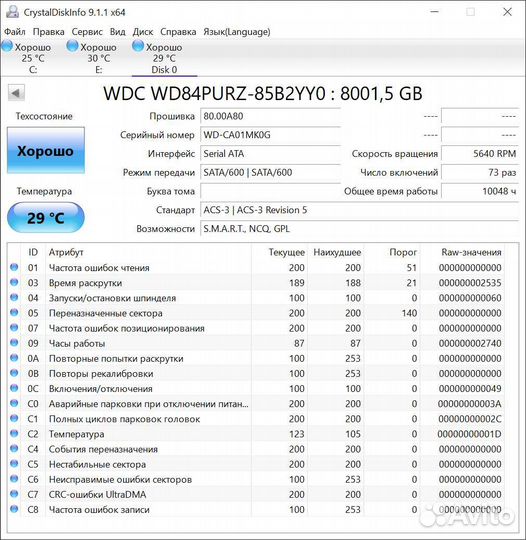Click status dot of attribute C2 row

[x=14, y=434]
